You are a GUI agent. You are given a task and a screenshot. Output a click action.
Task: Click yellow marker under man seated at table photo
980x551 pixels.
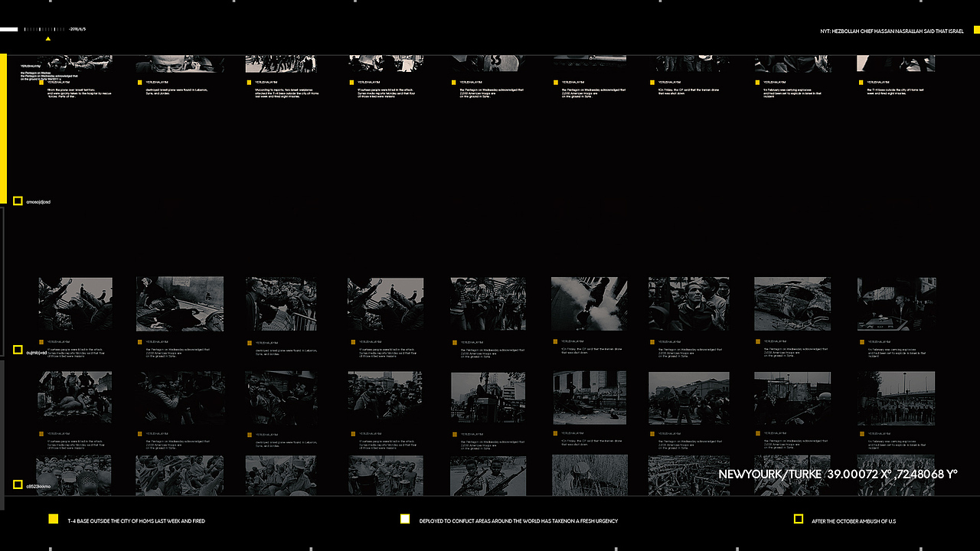(x=862, y=341)
